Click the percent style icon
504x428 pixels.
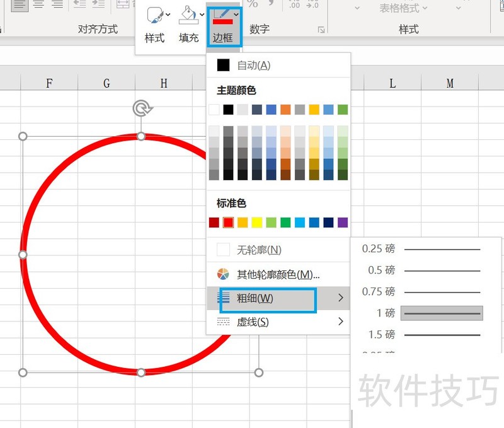(x=252, y=4)
